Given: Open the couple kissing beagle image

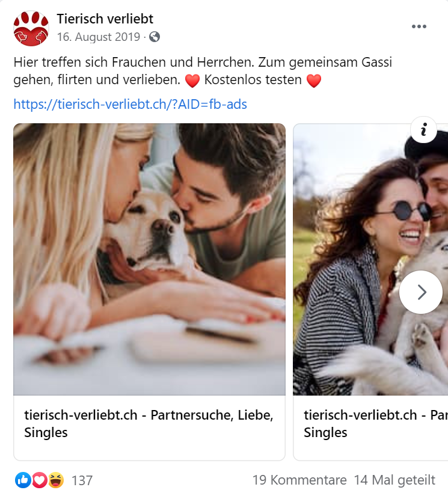Looking at the screenshot, I should click(149, 259).
